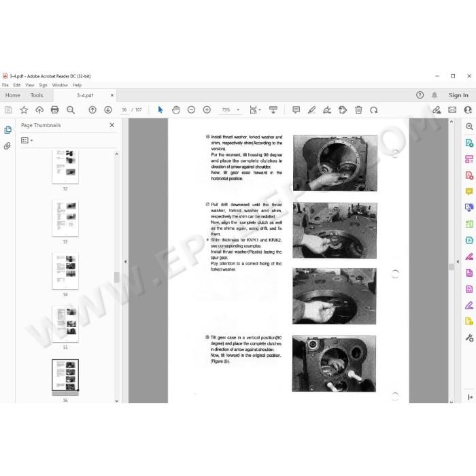Go to next page arrow
Viewport: 476px width, 476px height.
click(107, 110)
